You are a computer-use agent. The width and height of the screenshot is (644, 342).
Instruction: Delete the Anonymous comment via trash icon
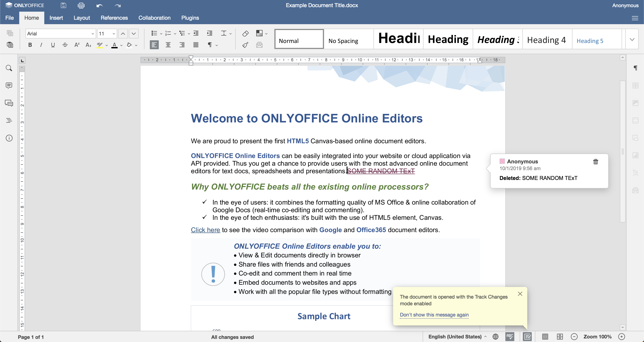[x=595, y=162]
